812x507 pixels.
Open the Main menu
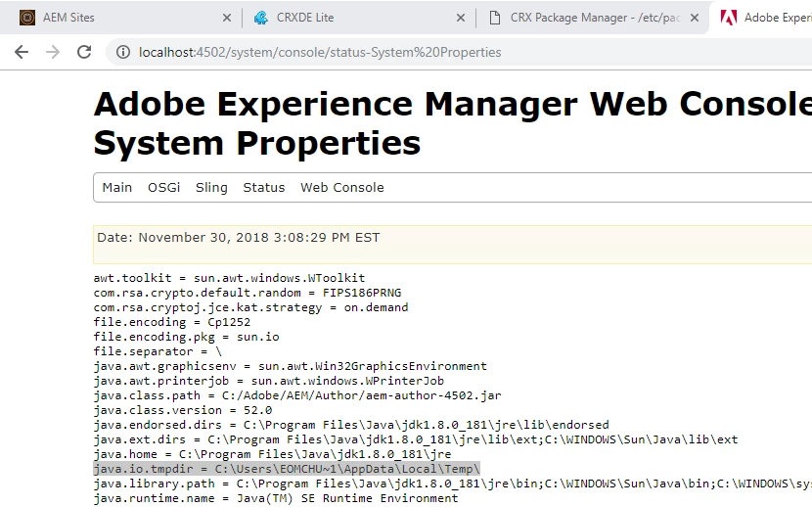(117, 188)
